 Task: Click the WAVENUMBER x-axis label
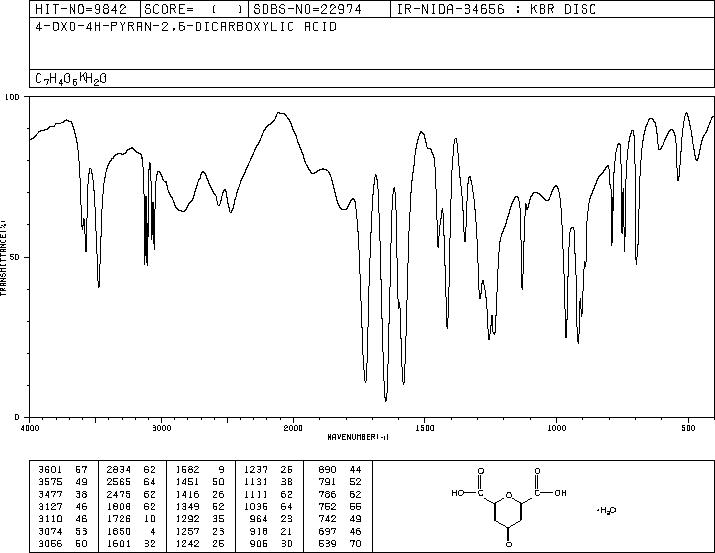tap(358, 437)
